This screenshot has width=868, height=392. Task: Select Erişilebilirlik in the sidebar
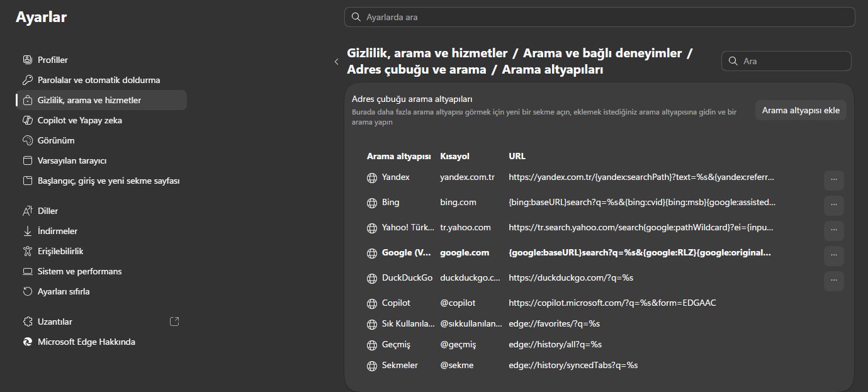101,251
